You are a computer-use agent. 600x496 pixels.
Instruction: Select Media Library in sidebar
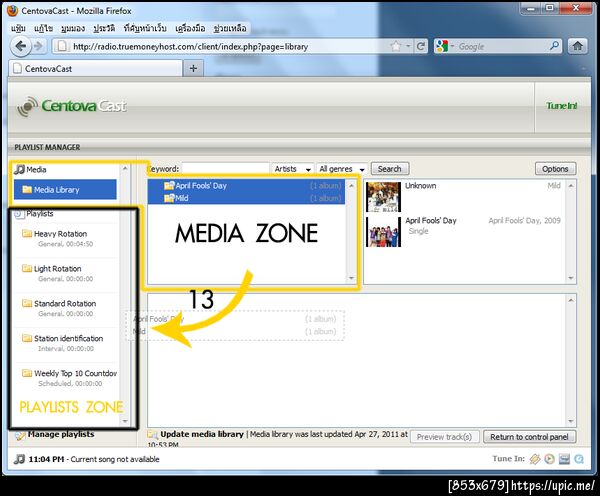(65, 189)
